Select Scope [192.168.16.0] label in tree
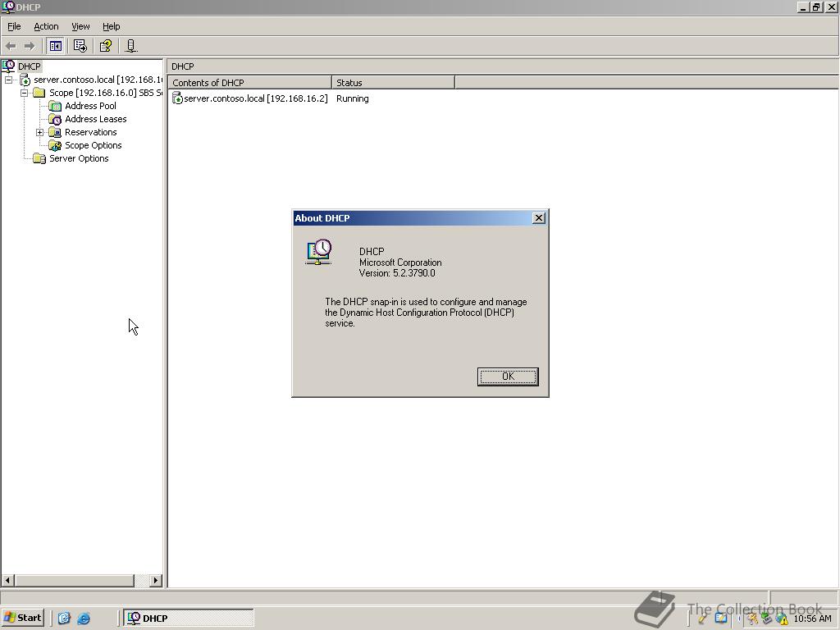840x630 pixels. click(x=106, y=93)
